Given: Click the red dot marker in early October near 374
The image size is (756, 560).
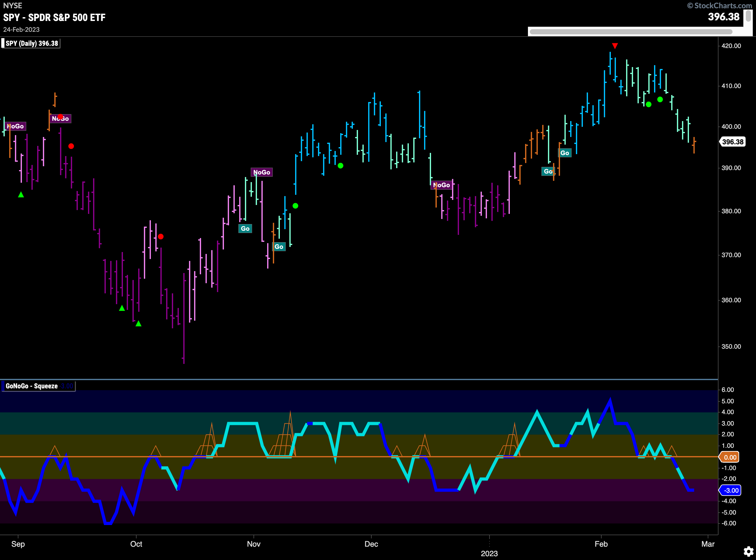Looking at the screenshot, I should click(160, 236).
